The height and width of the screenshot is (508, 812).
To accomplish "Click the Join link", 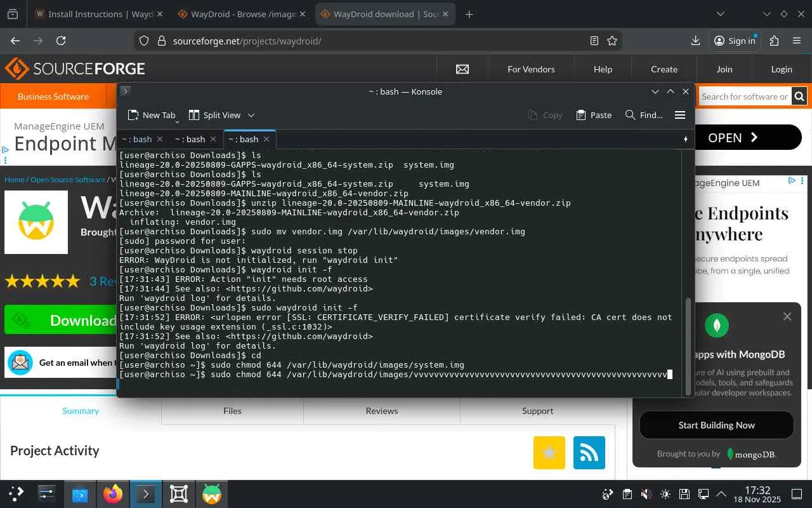I will pyautogui.click(x=724, y=69).
